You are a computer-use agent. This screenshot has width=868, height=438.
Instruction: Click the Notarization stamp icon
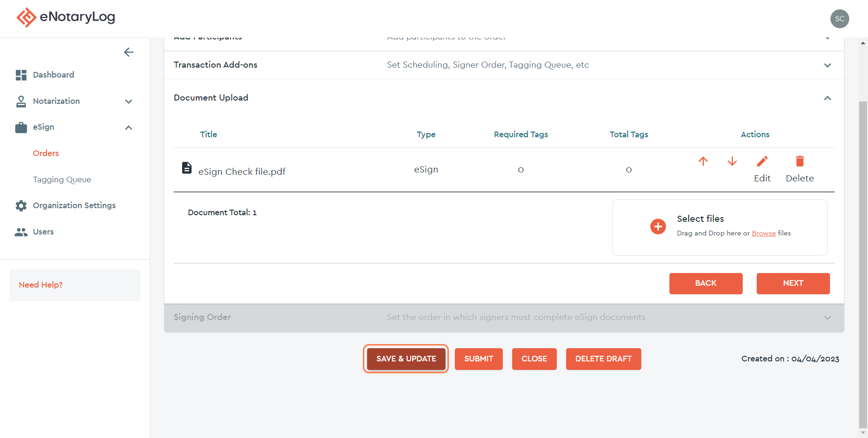coord(21,102)
